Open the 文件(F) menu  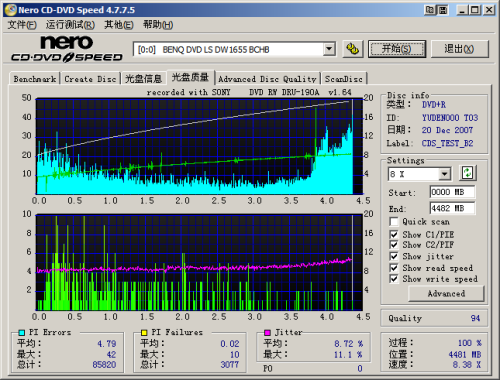point(22,25)
